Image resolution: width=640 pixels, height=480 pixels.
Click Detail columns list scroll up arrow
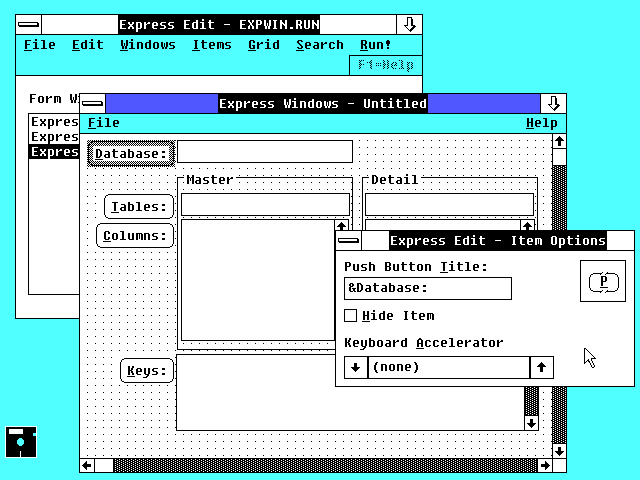(527, 225)
